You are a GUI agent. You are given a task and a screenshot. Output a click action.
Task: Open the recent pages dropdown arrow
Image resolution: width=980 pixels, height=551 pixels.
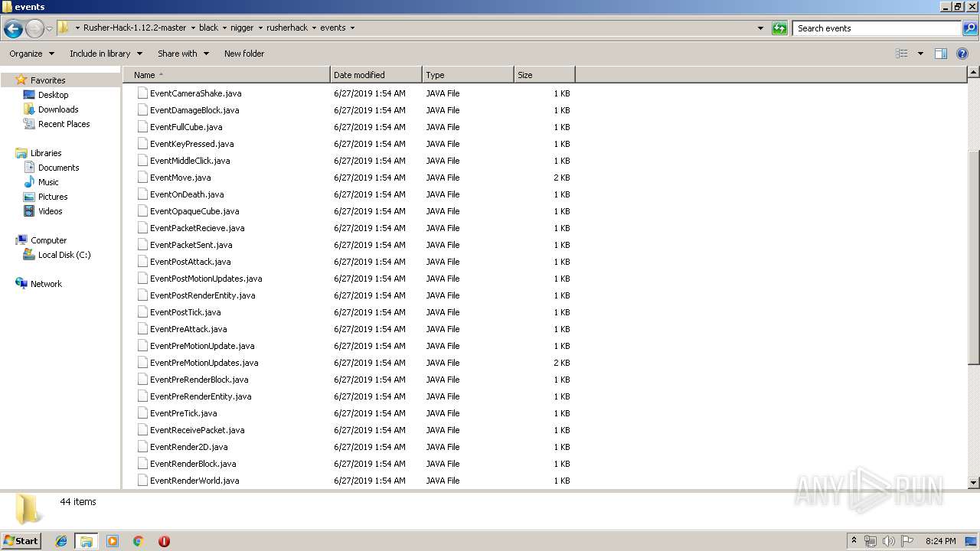tap(50, 29)
